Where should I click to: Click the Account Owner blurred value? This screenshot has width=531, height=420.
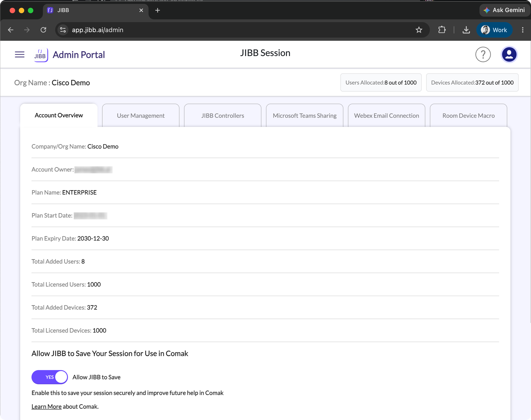tap(93, 170)
